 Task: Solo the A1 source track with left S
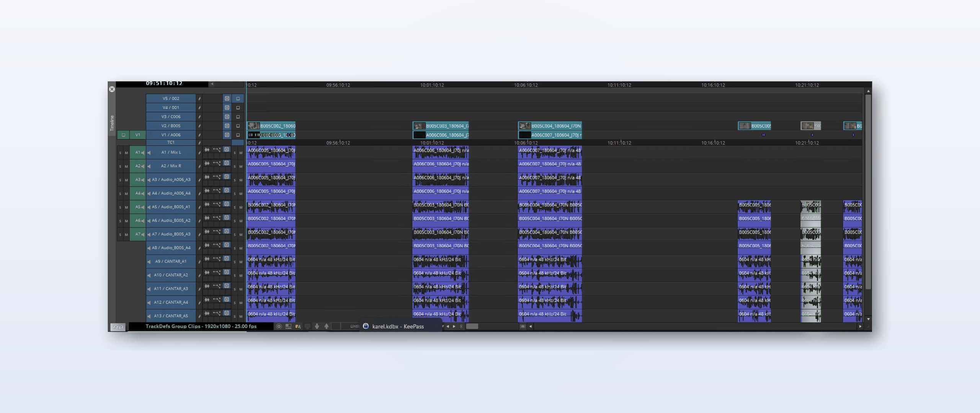120,153
